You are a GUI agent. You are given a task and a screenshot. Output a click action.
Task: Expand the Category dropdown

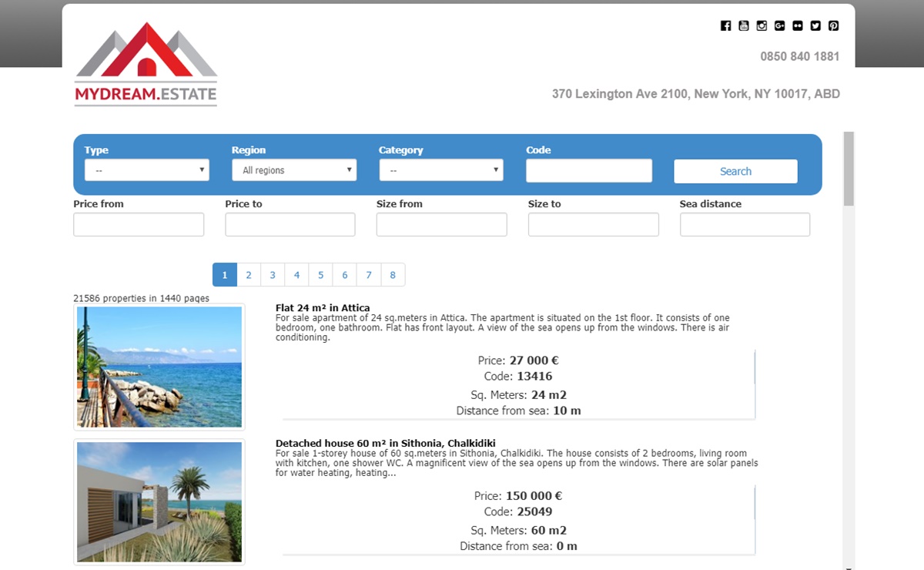tap(441, 170)
